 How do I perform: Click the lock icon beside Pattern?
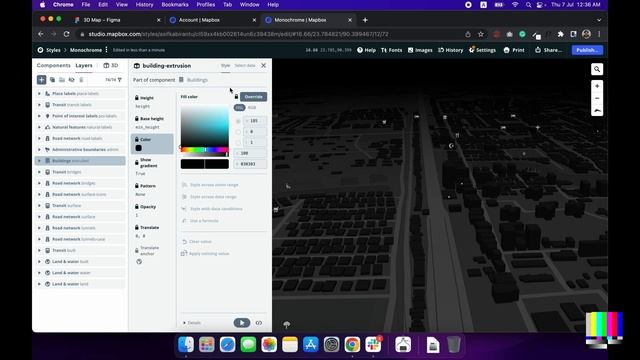[x=137, y=186]
